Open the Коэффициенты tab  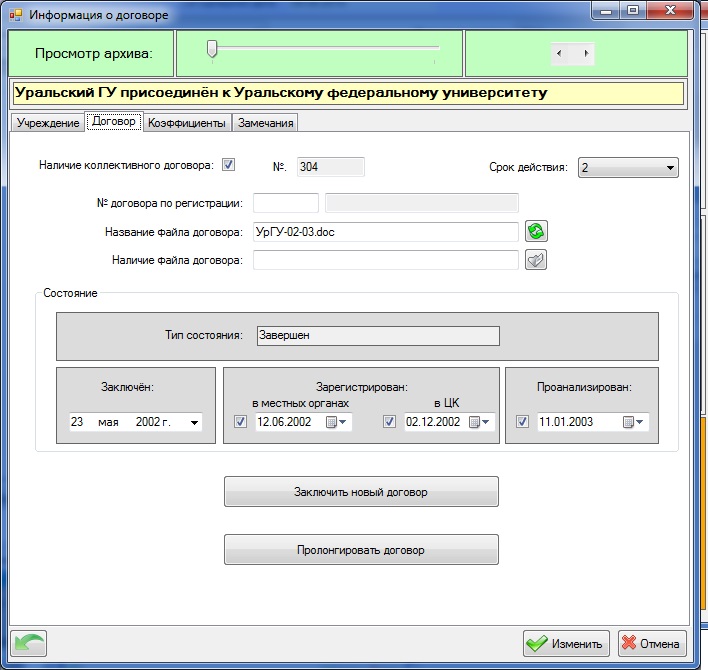pyautogui.click(x=187, y=123)
